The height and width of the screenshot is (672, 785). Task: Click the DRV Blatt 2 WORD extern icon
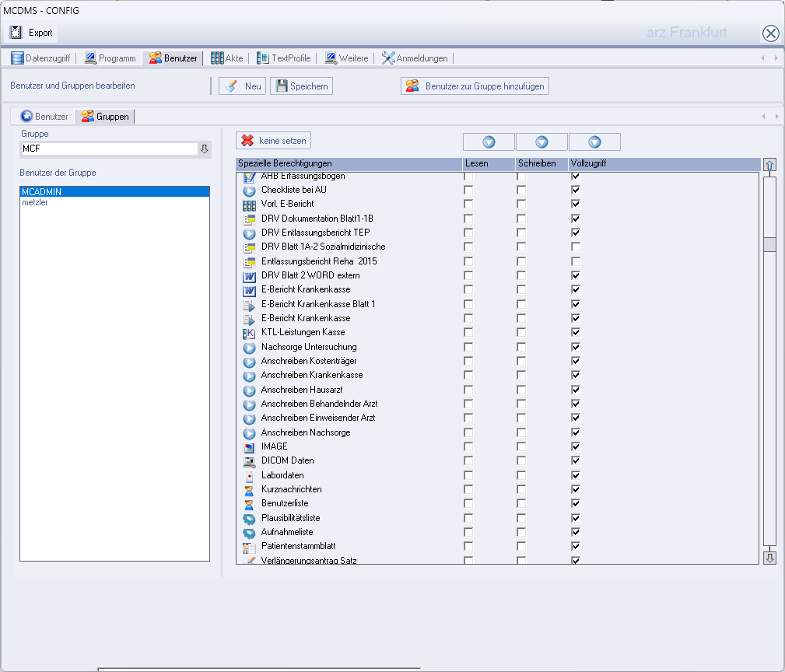tap(249, 276)
